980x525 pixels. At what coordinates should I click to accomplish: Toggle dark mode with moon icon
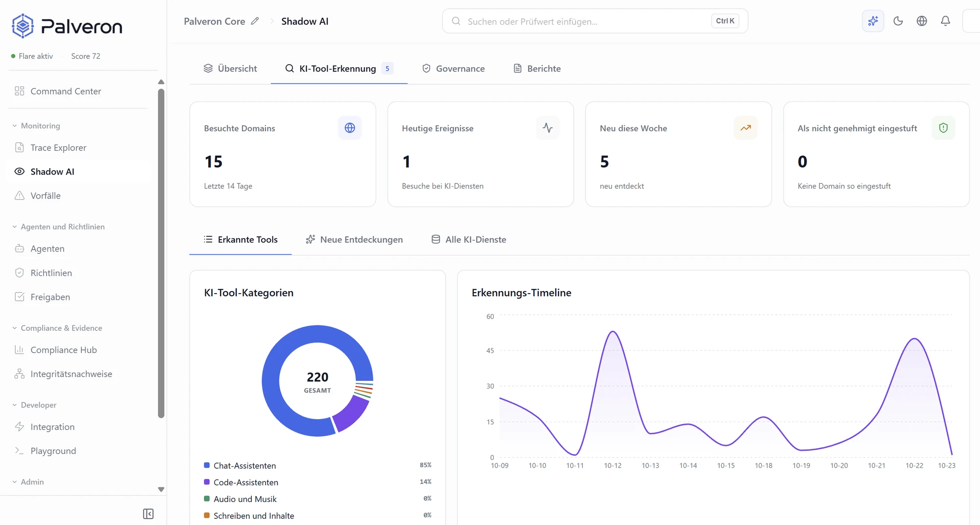pyautogui.click(x=898, y=21)
